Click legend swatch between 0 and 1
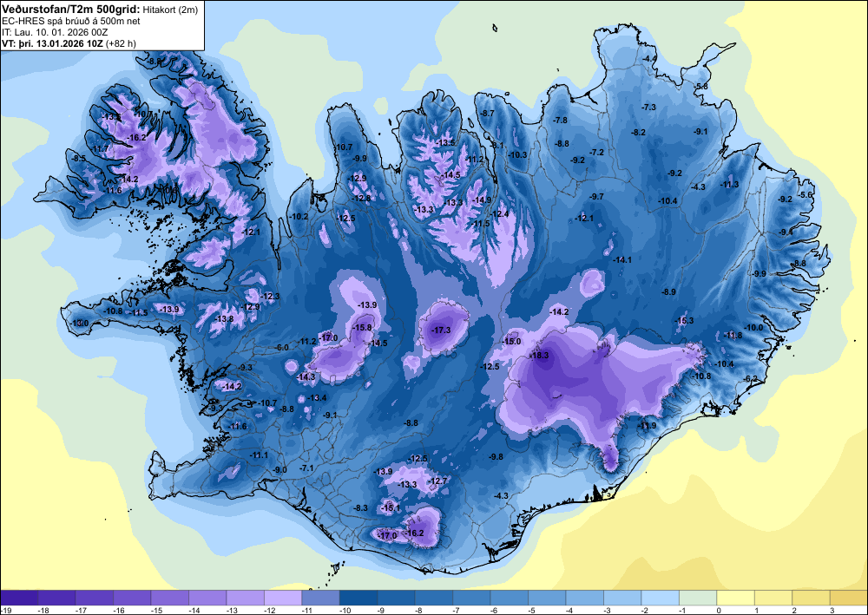Screen dimensions: 868x615 (736, 598)
